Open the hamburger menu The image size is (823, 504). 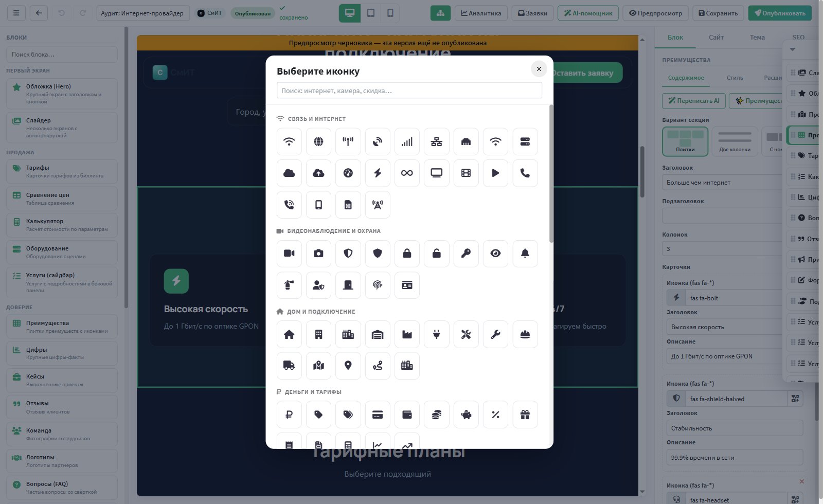pos(16,13)
